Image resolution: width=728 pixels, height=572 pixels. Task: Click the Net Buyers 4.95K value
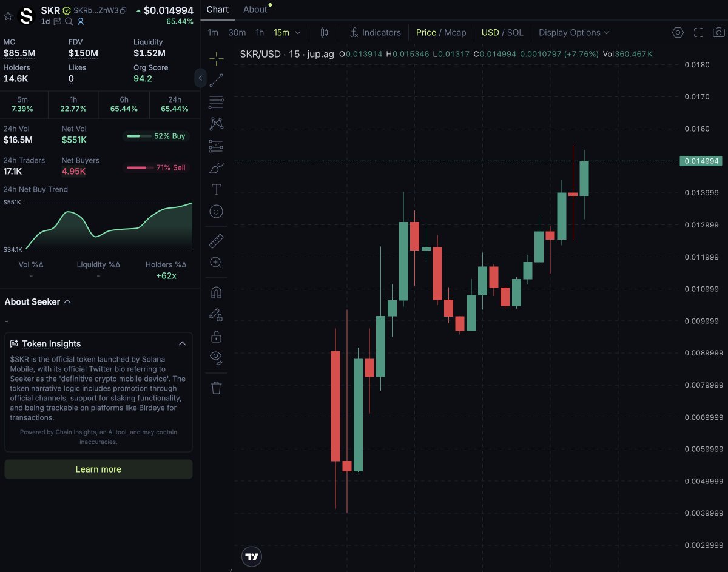click(73, 172)
